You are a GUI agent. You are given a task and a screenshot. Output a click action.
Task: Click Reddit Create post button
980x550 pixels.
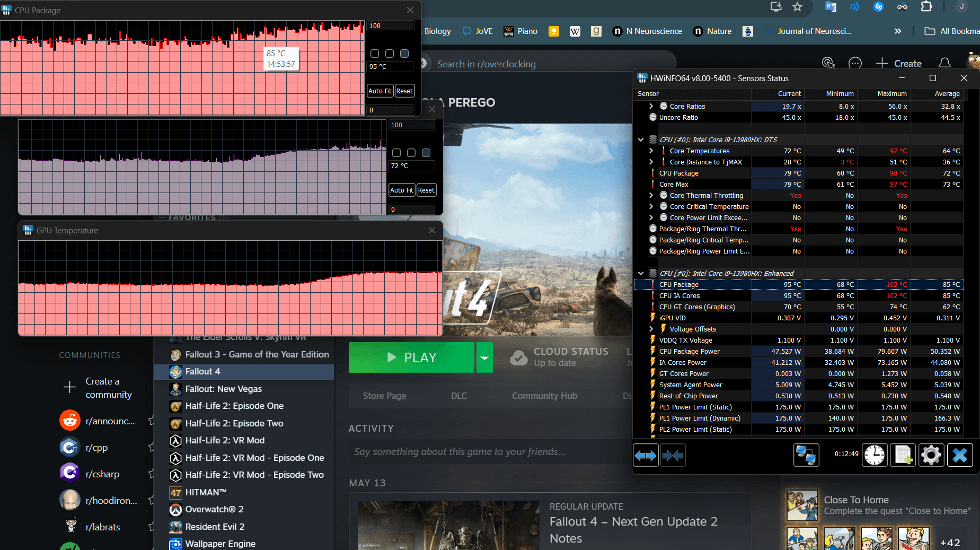[x=899, y=63]
